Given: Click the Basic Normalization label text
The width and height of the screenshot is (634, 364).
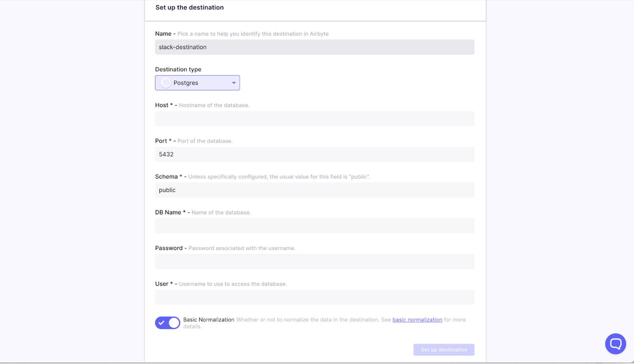Looking at the screenshot, I should (x=209, y=320).
